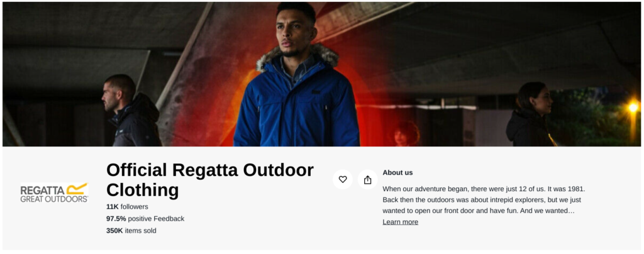Click the glowing orange street light

633,108
